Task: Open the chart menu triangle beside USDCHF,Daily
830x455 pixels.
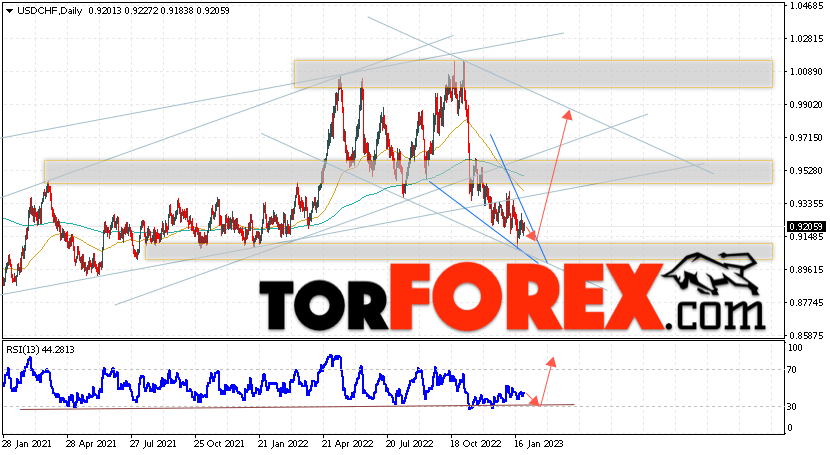Action: [10, 11]
